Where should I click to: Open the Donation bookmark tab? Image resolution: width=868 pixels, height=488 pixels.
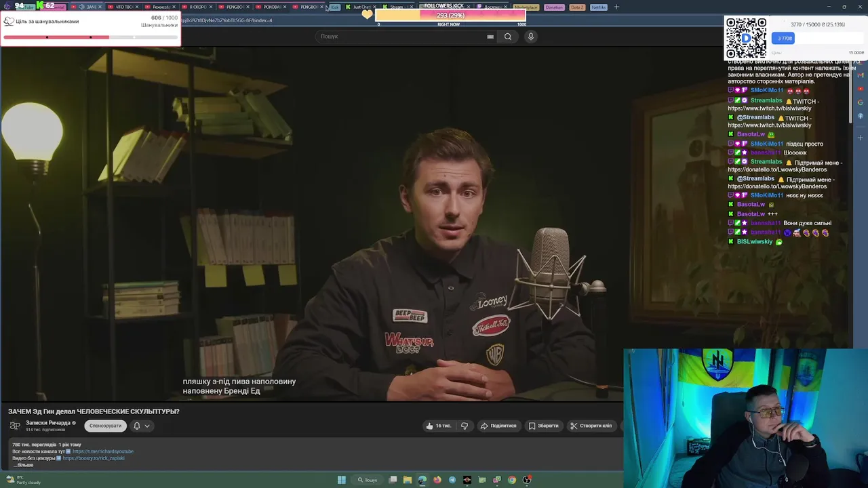coord(554,7)
